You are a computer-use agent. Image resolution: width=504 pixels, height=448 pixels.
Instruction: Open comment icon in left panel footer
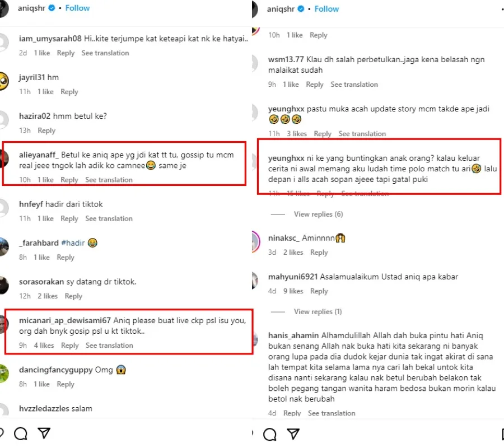21,433
